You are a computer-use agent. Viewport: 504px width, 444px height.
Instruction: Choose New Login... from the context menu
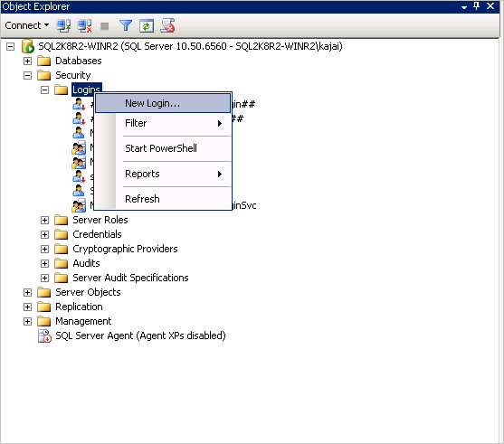point(163,103)
